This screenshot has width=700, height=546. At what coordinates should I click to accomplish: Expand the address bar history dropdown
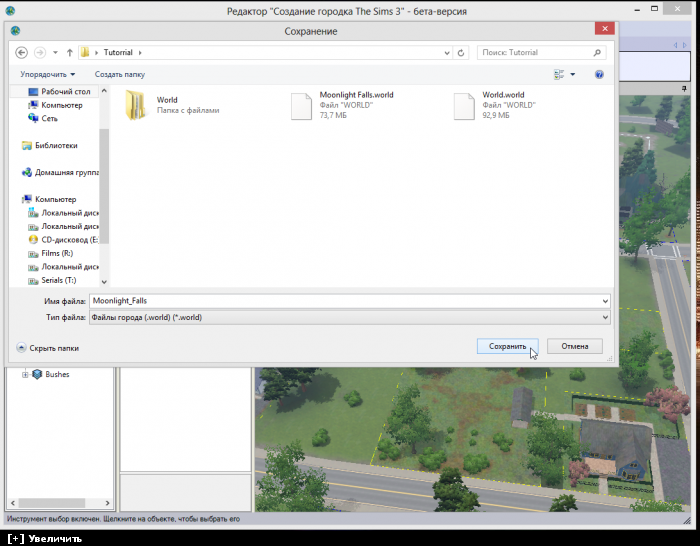pyautogui.click(x=446, y=52)
